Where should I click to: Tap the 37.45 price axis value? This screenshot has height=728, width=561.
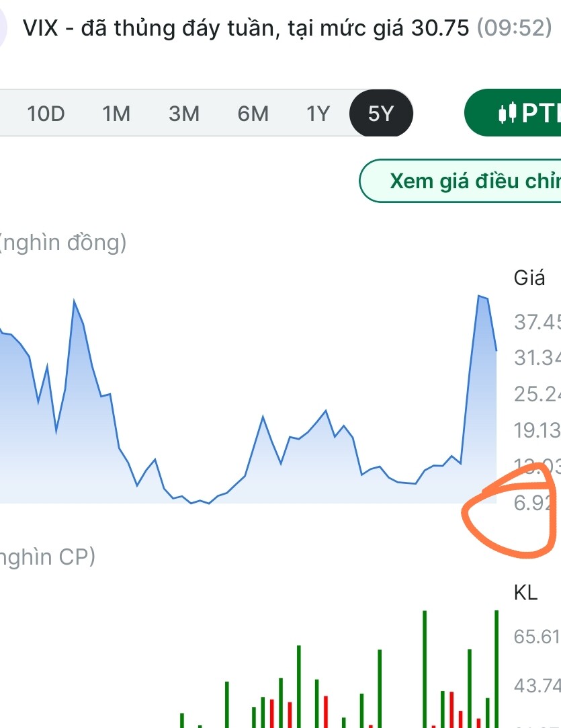click(x=537, y=323)
